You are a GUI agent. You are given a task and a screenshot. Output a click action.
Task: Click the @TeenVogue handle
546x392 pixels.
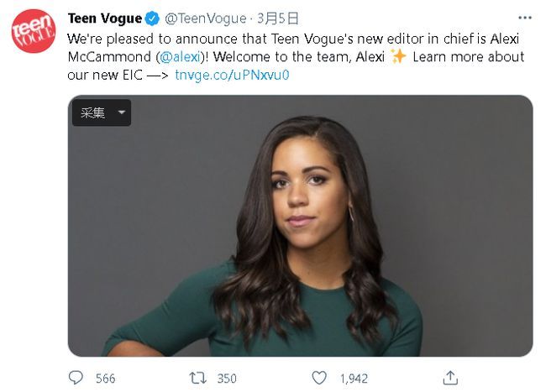pyautogui.click(x=206, y=18)
